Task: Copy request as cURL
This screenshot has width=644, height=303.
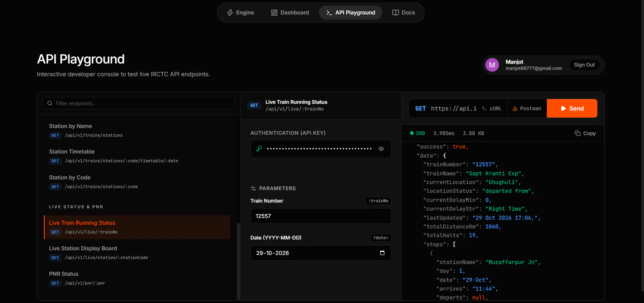Action: tap(492, 109)
